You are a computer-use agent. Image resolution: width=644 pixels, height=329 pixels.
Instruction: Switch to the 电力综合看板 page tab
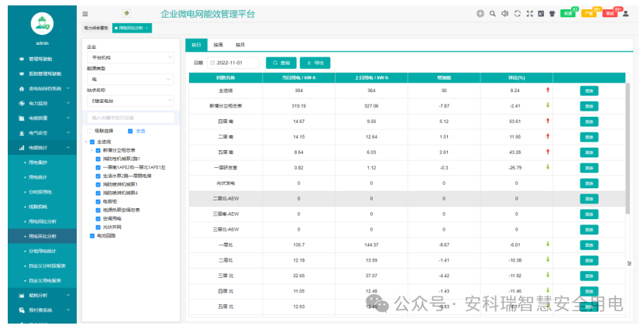click(95, 29)
